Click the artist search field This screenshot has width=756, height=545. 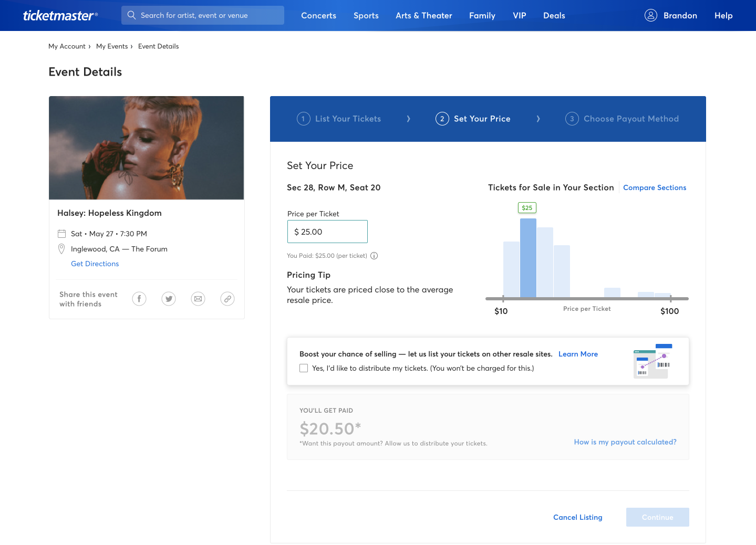click(203, 15)
